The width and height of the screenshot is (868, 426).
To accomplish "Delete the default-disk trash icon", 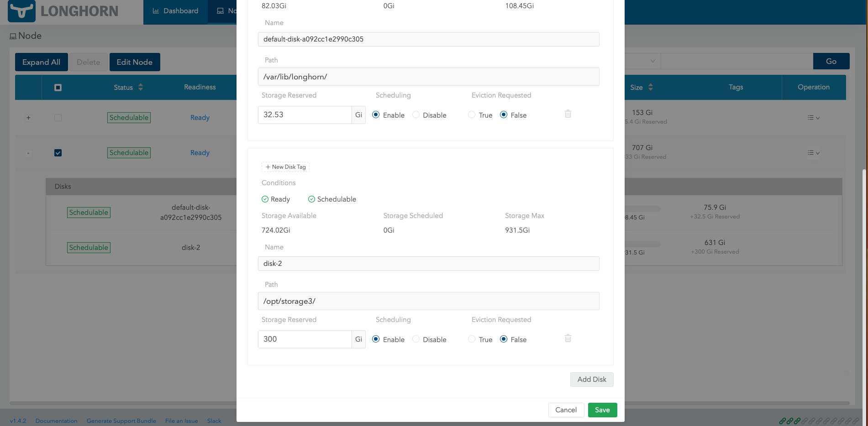I will coord(568,114).
